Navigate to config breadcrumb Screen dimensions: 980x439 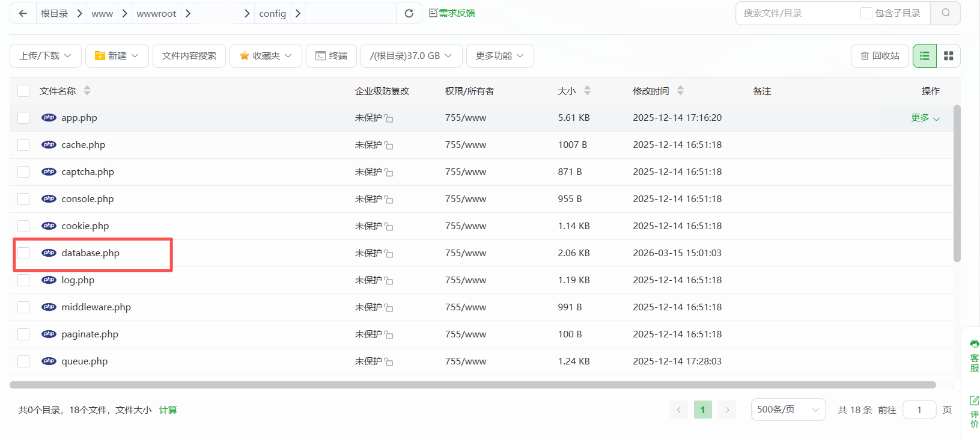coord(272,14)
